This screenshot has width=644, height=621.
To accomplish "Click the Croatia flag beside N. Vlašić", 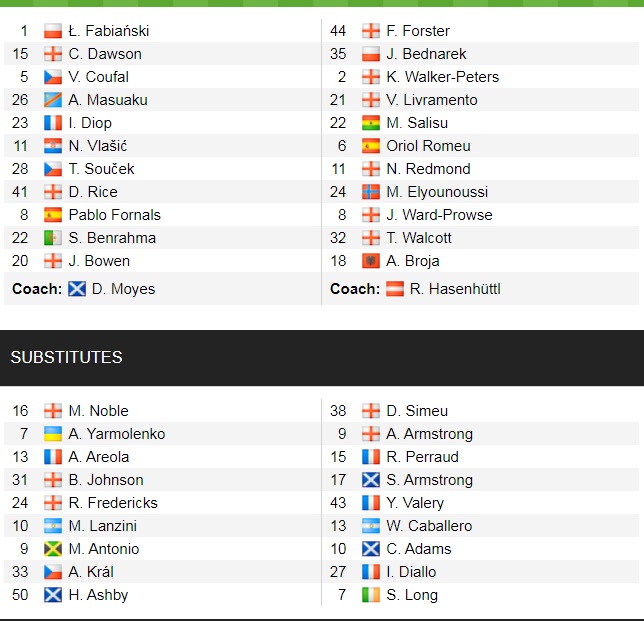I will tap(53, 146).
